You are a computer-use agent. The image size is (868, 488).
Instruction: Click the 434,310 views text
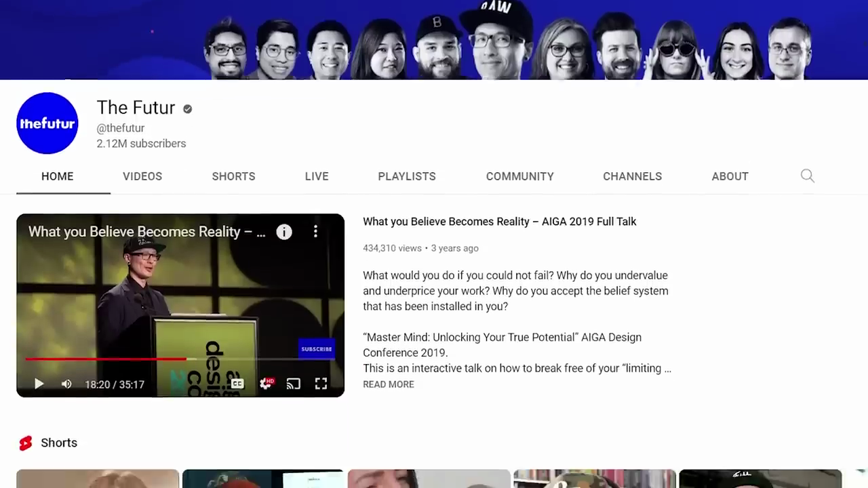(x=392, y=248)
